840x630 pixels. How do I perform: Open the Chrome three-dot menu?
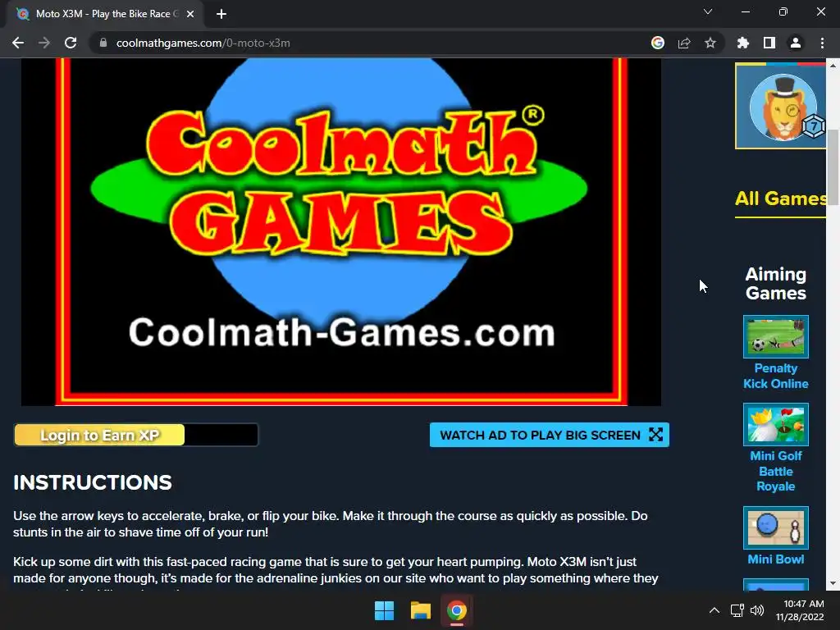(822, 43)
